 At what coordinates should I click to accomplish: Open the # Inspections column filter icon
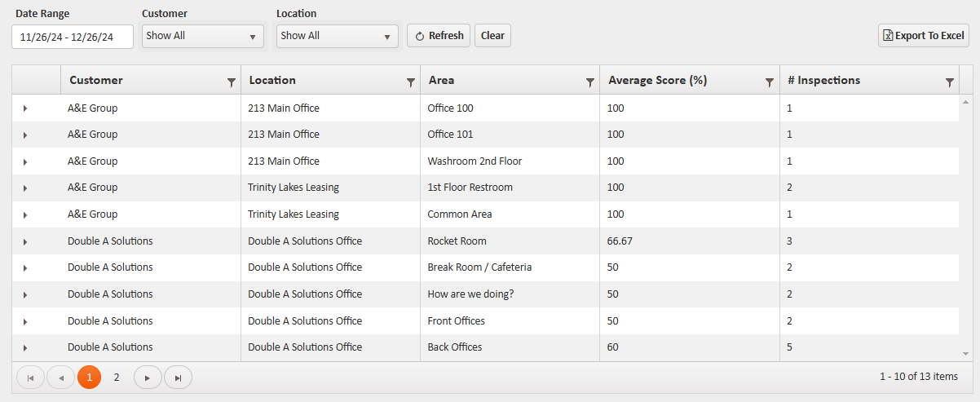point(949,82)
